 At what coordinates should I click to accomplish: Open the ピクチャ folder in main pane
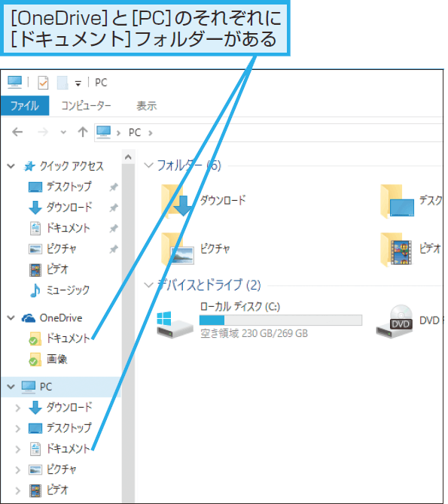point(196,249)
